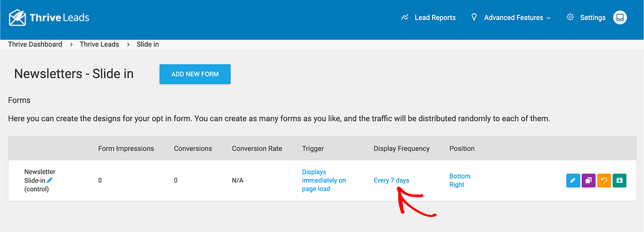Edit the form with blue pencil button

[x=573, y=180]
